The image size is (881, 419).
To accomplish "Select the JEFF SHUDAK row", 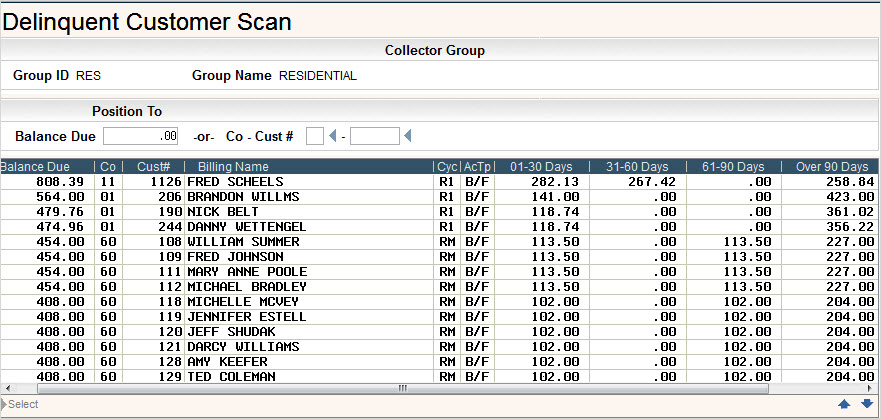I will point(438,331).
